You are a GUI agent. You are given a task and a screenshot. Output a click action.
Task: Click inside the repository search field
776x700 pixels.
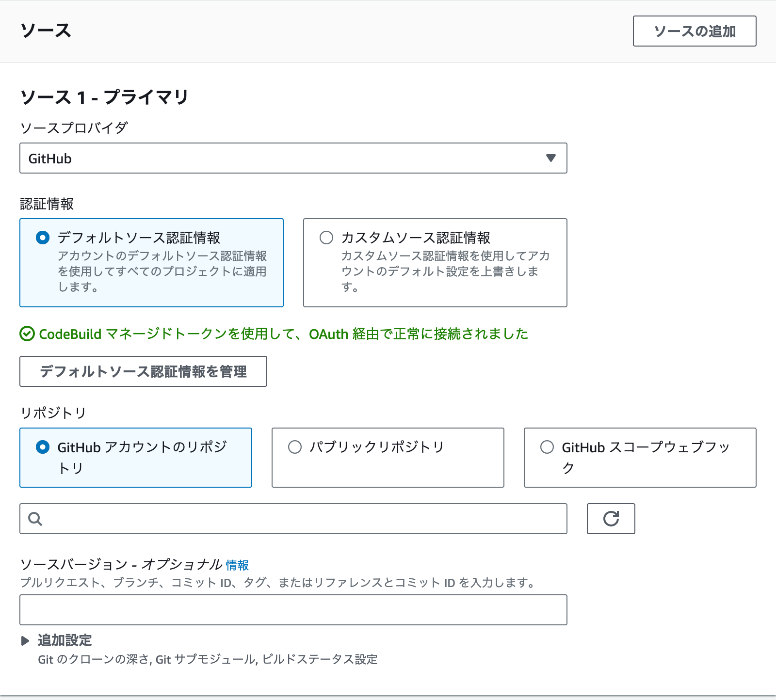pos(291,519)
